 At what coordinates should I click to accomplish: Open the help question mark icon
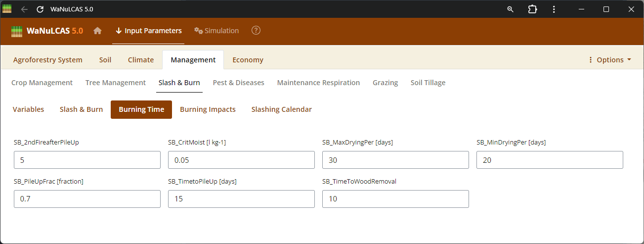[x=256, y=31]
